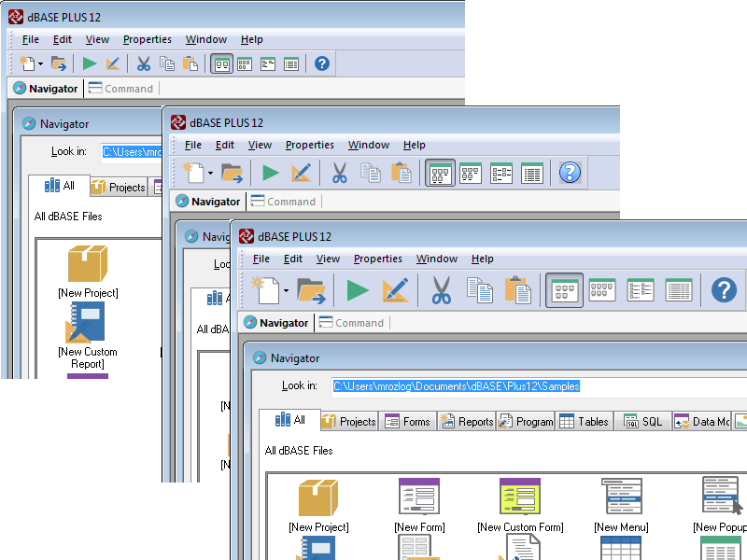Switch to the Command tab in the middle window
The width and height of the screenshot is (747, 560).
tap(283, 202)
